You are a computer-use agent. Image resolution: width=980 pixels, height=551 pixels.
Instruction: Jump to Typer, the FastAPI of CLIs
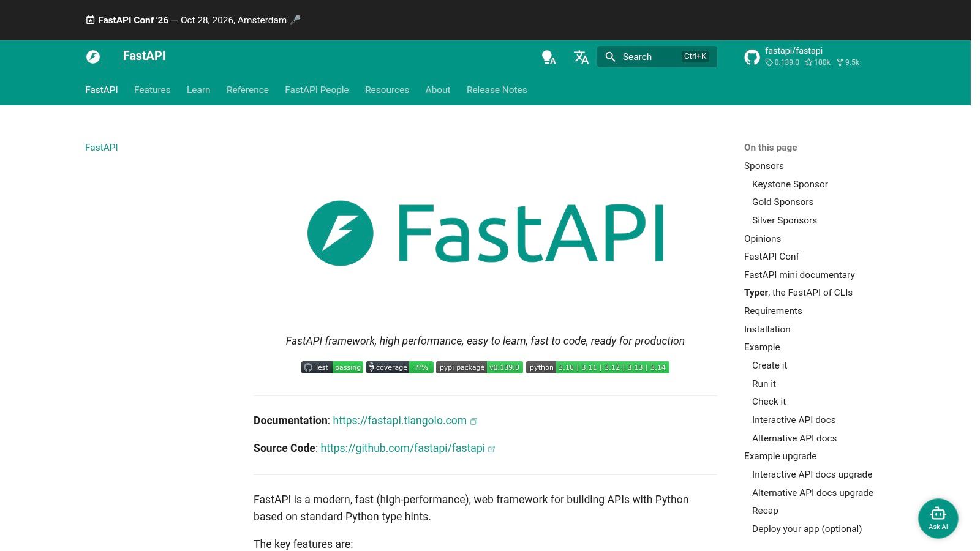pyautogui.click(x=798, y=293)
